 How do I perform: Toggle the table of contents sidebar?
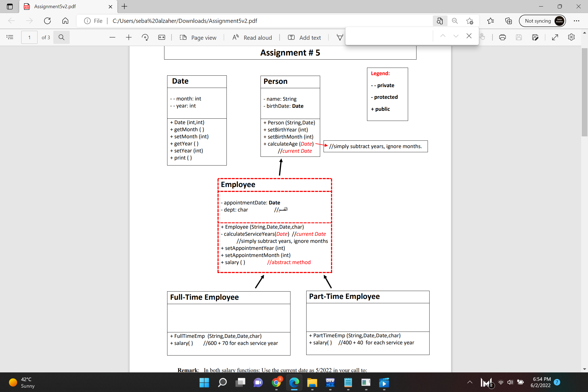(10, 37)
